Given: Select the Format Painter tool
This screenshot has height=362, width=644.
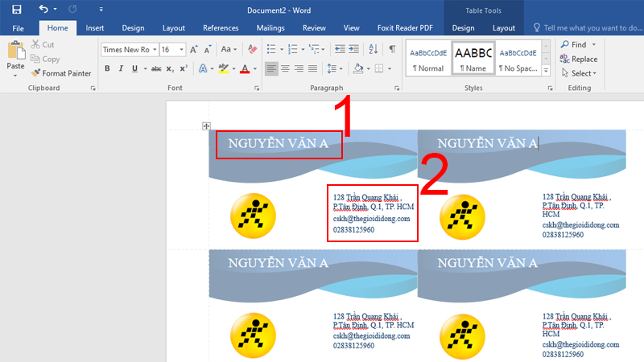Looking at the screenshot, I should coord(61,73).
